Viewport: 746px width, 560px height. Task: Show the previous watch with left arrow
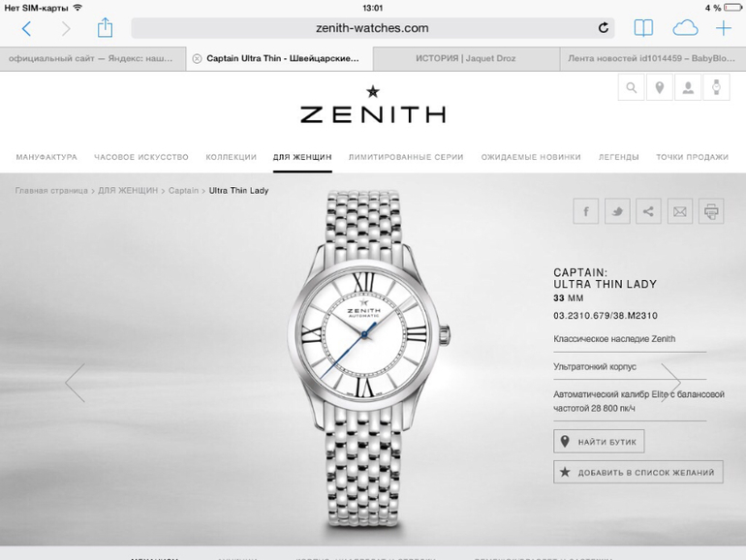pos(76,383)
